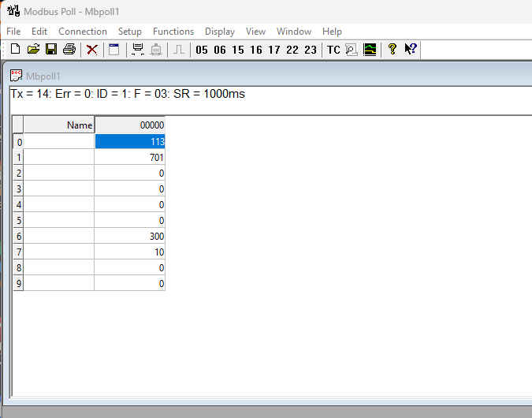Image resolution: width=532 pixels, height=418 pixels.
Task: Click the row header numbered 0
Action: pyautogui.click(x=18, y=141)
